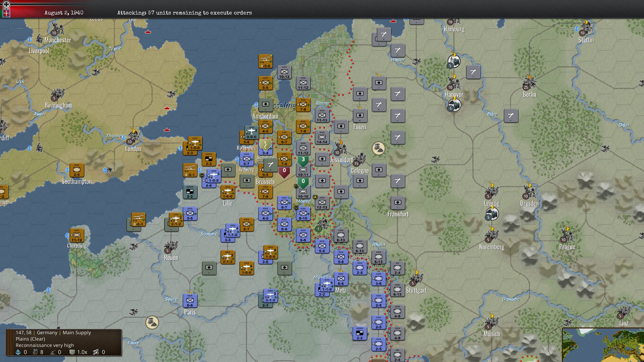
Task: Select the grey 12-13 infantry unit
Action: pos(322,203)
